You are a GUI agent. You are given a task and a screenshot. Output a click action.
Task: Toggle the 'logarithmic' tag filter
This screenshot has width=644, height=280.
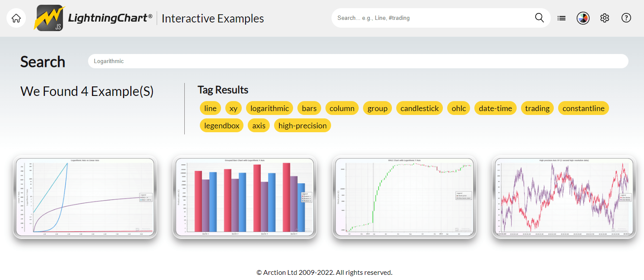click(269, 108)
